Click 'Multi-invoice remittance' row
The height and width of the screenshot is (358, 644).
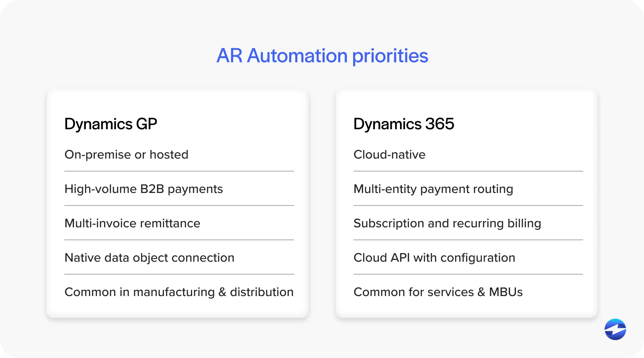click(x=179, y=223)
